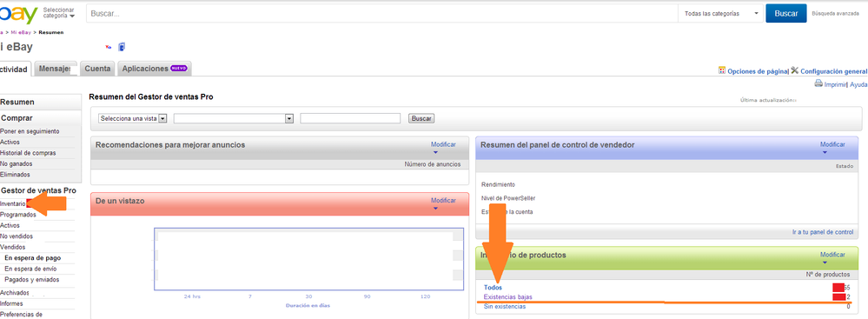The height and width of the screenshot is (319, 868).
Task: Expand Modificar in Resumen del panel de control
Action: point(832,147)
